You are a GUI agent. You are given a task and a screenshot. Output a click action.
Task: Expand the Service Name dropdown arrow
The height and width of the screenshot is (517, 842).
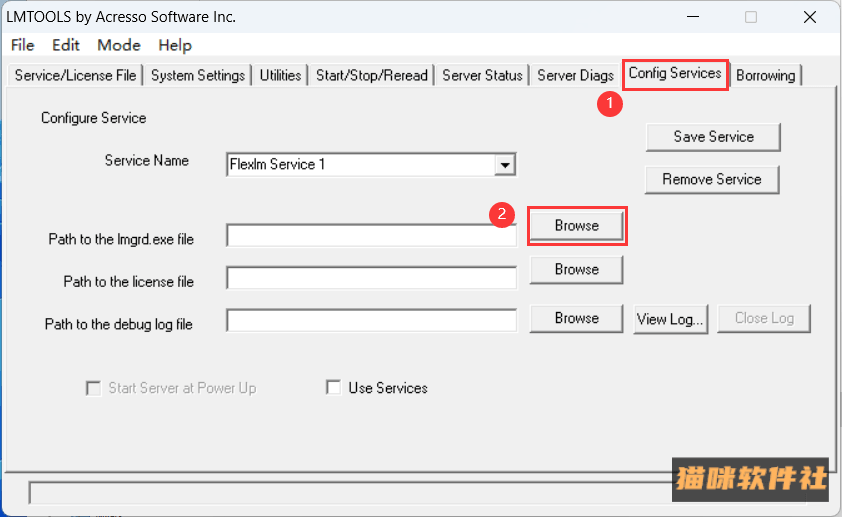pos(505,165)
